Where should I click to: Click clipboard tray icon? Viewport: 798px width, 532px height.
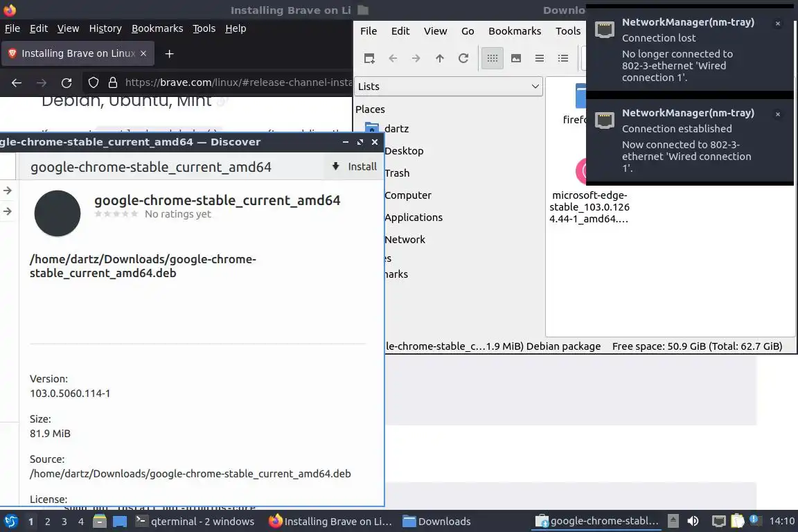pos(738,522)
